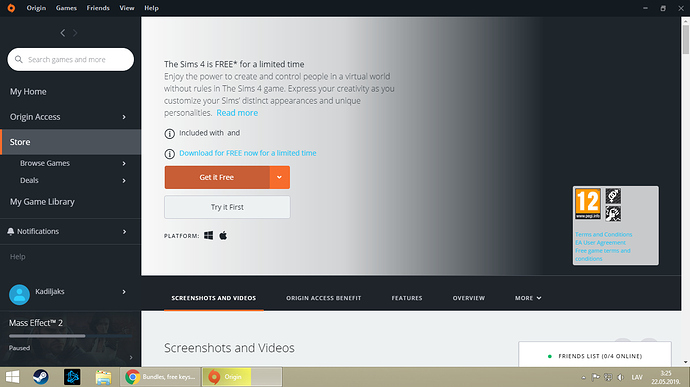
Task: Click the info icon beside Included with
Action: click(x=169, y=133)
